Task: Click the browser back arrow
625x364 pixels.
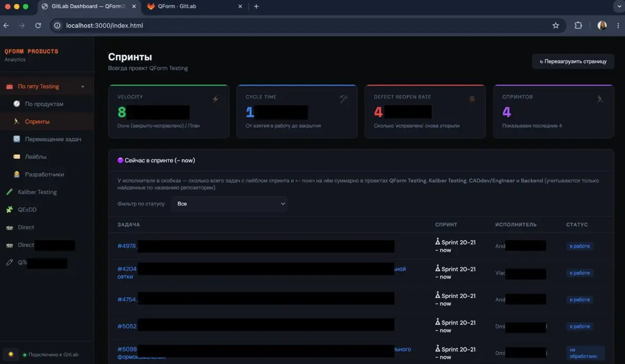Action: 6,26
